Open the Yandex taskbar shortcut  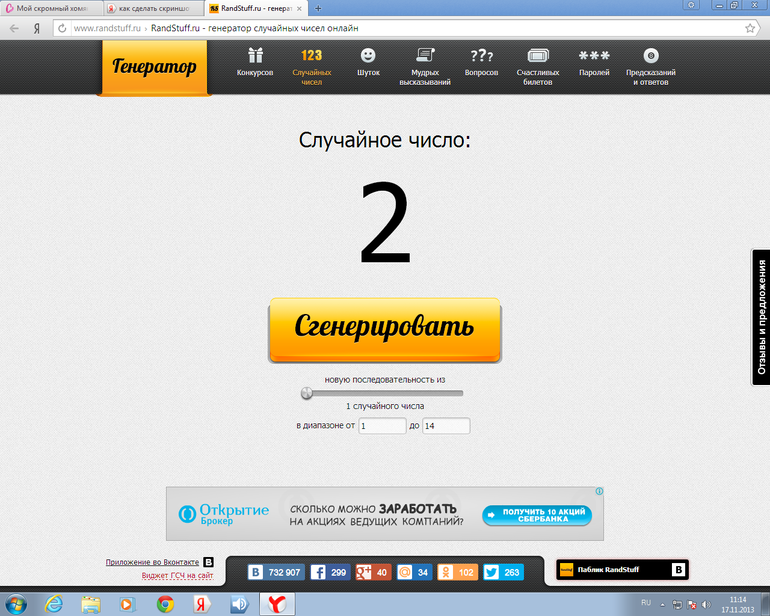point(201,604)
